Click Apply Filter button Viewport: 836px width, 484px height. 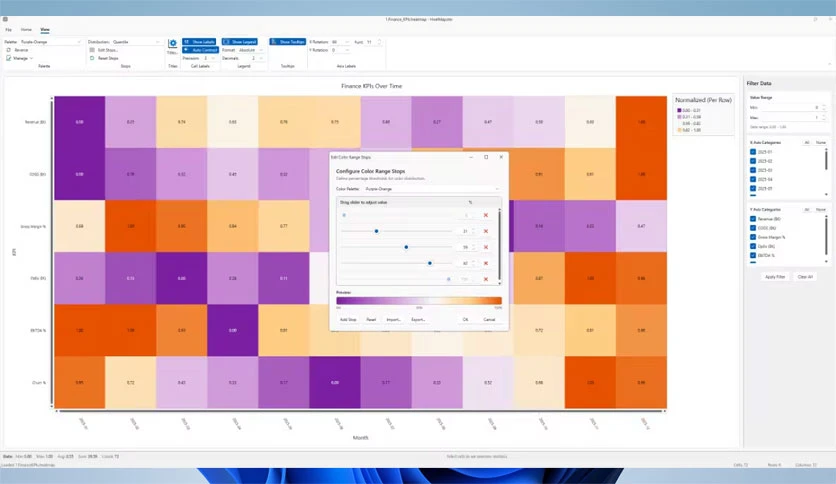[x=775, y=277]
